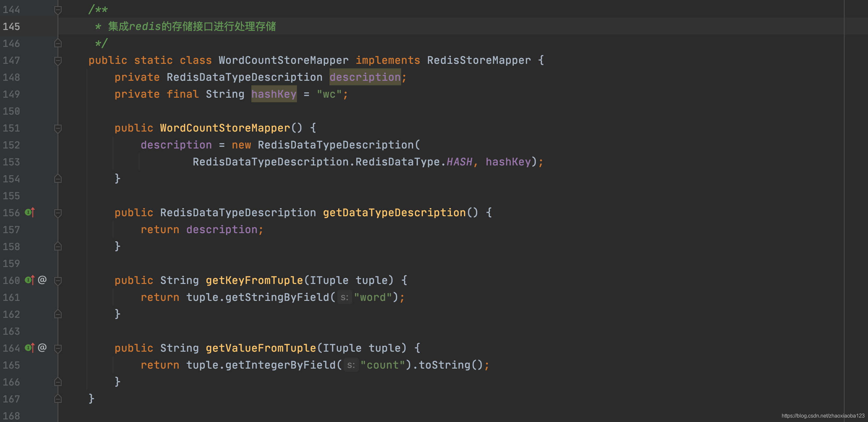The width and height of the screenshot is (868, 422).
Task: Click the s: parameter hint on line 161
Action: coord(344,297)
